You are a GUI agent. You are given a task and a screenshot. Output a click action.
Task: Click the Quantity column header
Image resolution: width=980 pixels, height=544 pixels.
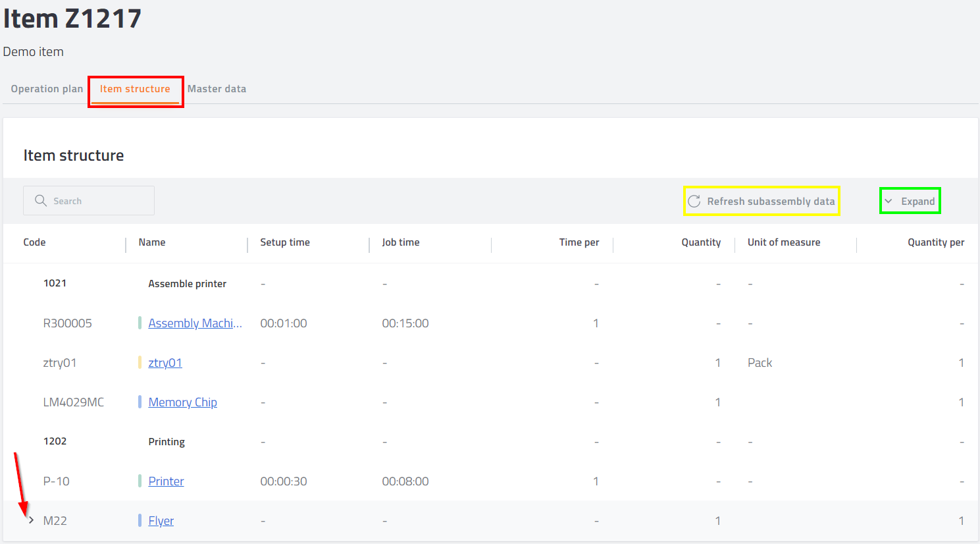coord(701,242)
